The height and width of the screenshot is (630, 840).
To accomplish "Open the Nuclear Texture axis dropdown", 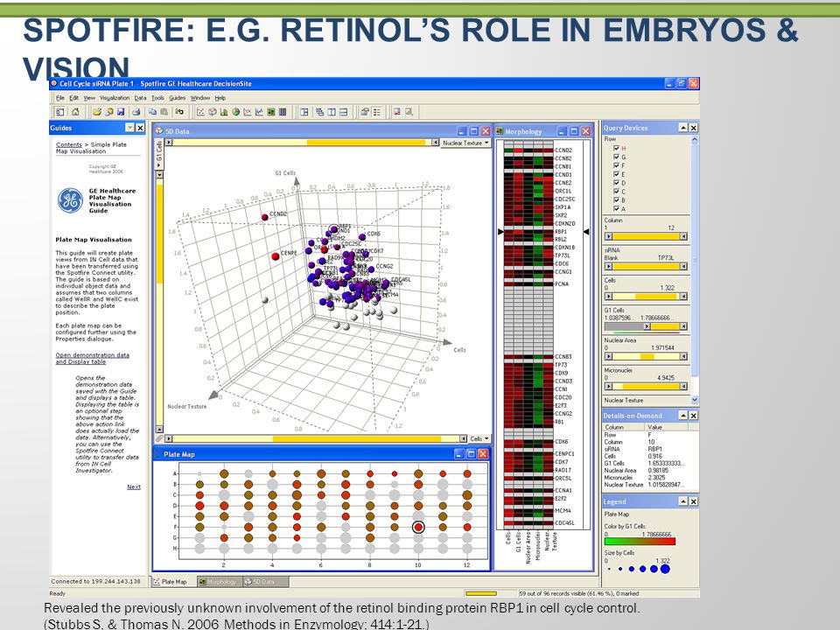I will point(465,143).
